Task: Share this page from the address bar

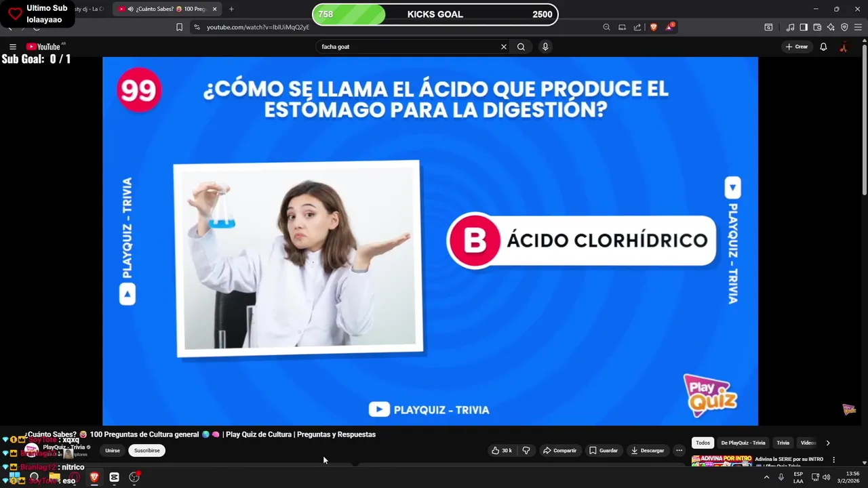Action: [x=637, y=27]
